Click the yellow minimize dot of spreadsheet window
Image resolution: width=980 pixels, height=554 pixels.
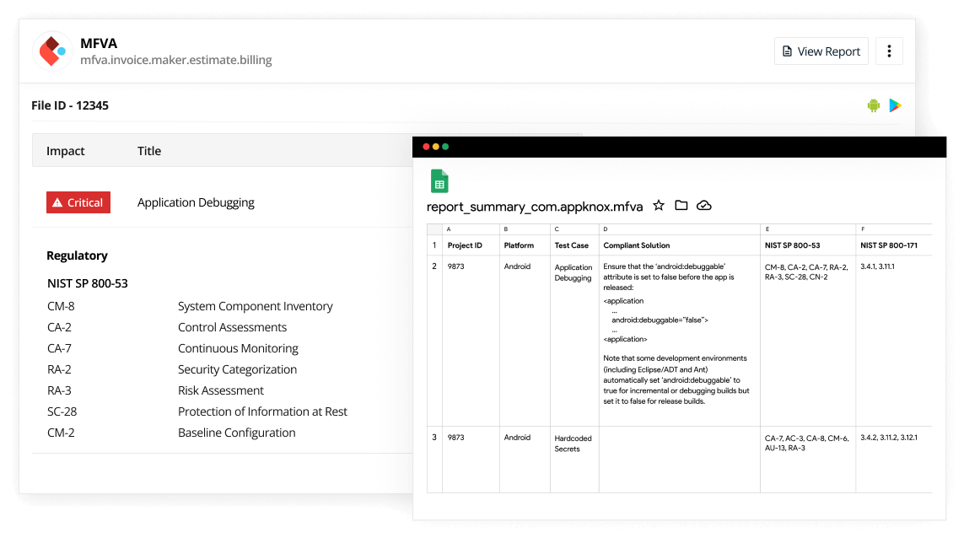click(x=436, y=147)
